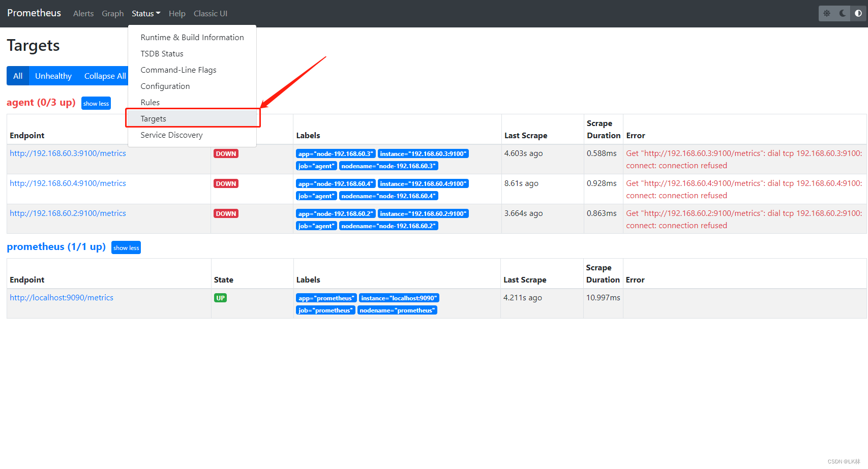
Task: Open Configuration from Status menu
Action: 192,86
